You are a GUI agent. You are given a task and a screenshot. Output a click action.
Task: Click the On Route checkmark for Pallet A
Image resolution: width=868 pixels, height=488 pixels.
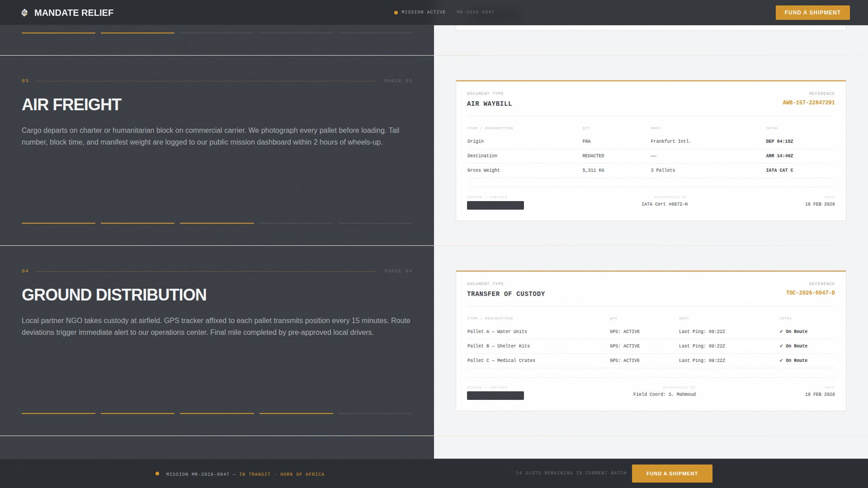tap(781, 332)
